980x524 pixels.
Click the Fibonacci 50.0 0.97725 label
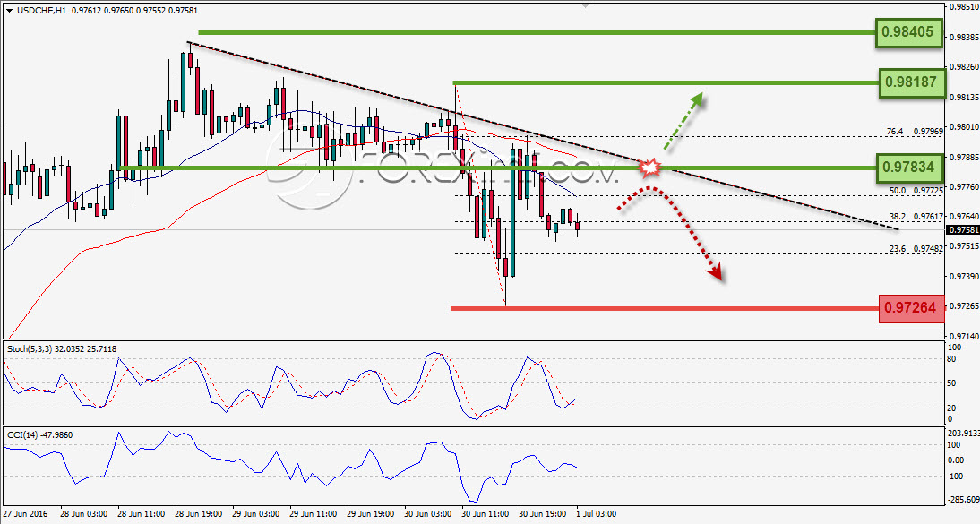[x=916, y=190]
